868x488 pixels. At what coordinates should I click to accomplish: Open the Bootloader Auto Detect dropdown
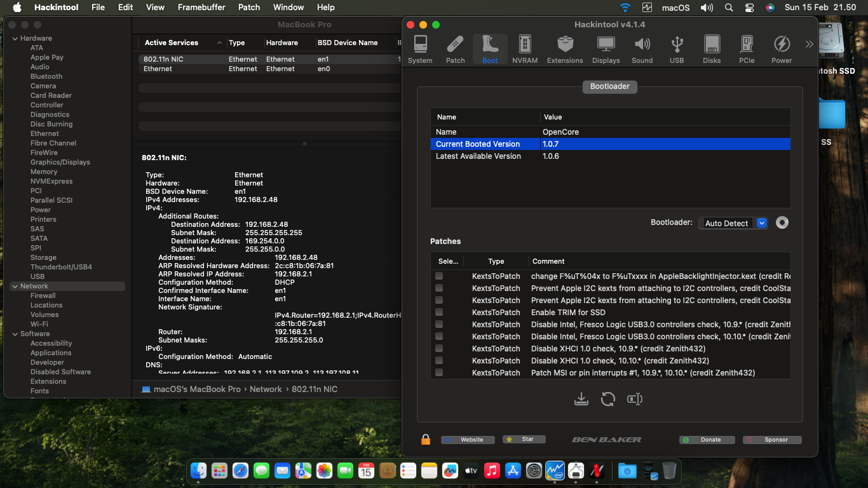pos(733,223)
